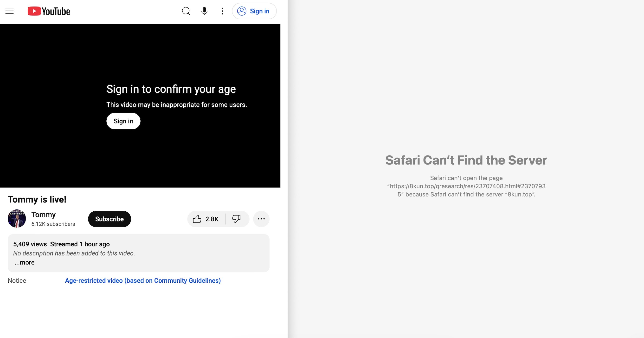The height and width of the screenshot is (338, 644).
Task: Open the search magnifier icon
Action: (186, 11)
